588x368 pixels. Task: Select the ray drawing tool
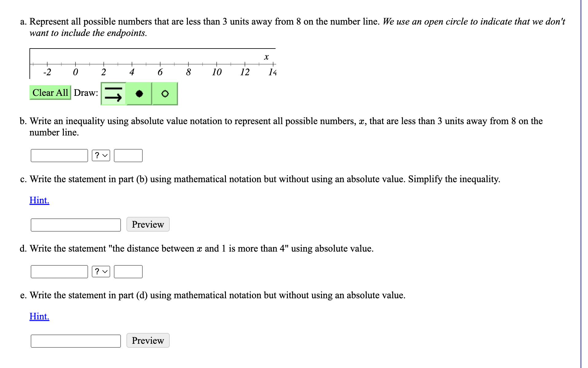coord(113,94)
